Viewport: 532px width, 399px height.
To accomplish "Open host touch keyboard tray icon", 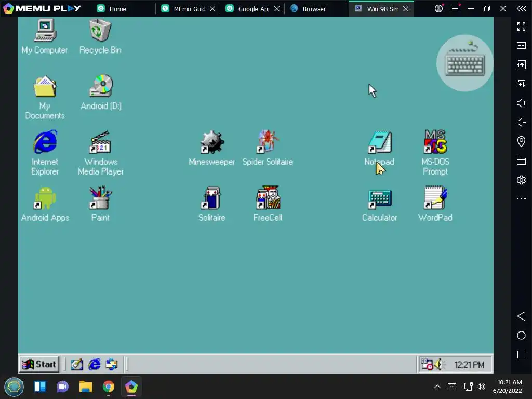I will click(x=452, y=387).
